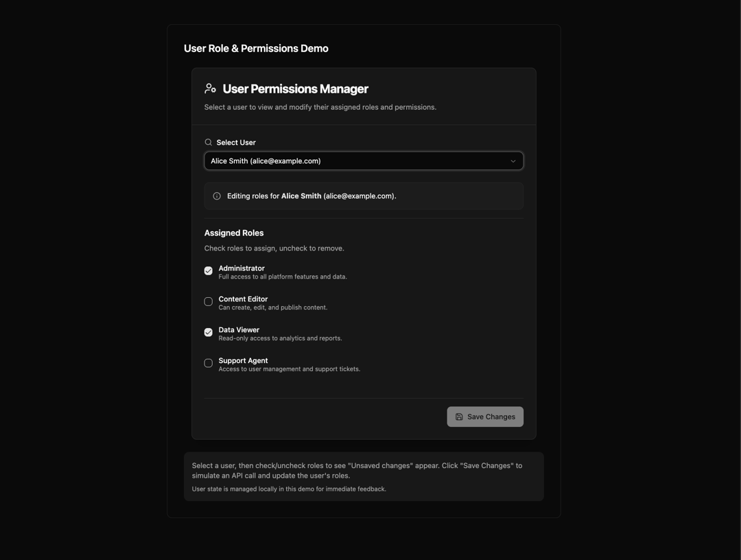The image size is (741, 560).
Task: Click 'Full access to all platform features' description
Action: click(283, 277)
